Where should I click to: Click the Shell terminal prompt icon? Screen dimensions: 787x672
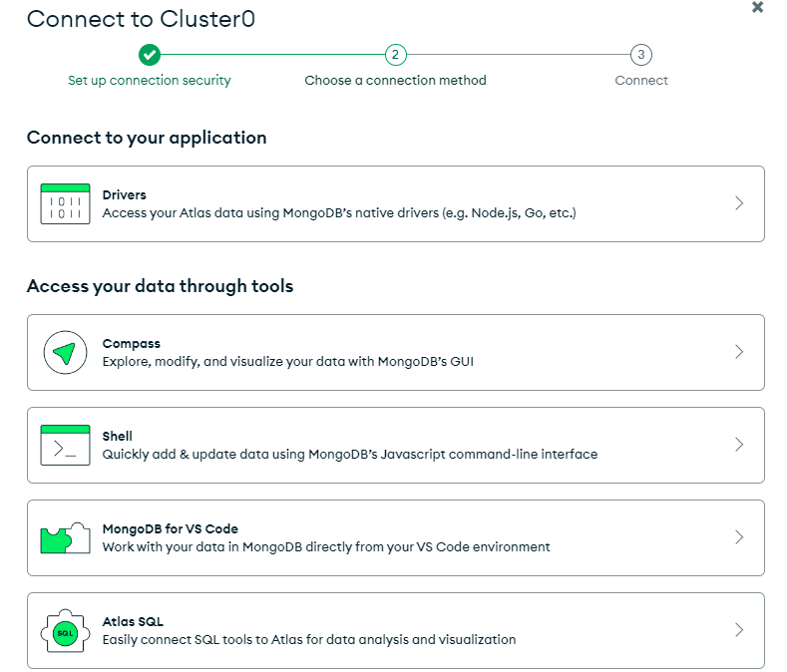[65, 445]
